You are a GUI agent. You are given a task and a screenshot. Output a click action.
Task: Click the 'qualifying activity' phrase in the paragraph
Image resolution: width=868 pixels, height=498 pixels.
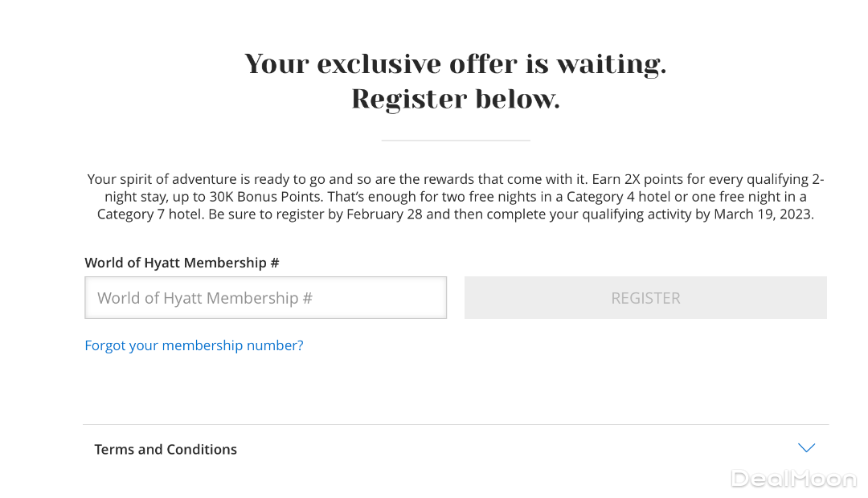(633, 214)
